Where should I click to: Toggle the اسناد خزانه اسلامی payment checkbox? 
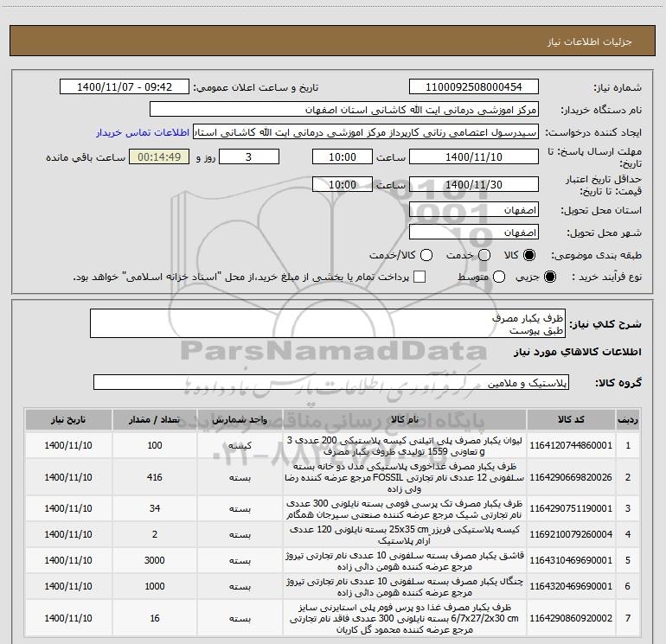[419, 277]
